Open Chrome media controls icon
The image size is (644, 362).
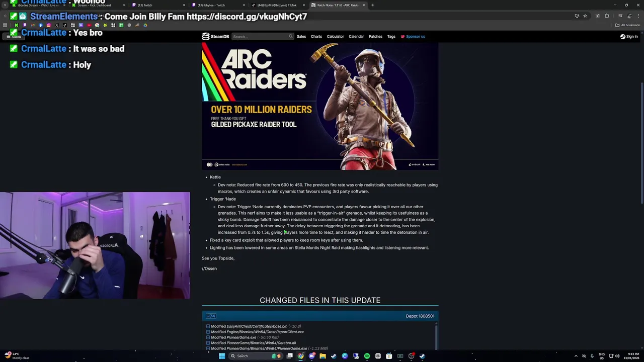pos(620,16)
